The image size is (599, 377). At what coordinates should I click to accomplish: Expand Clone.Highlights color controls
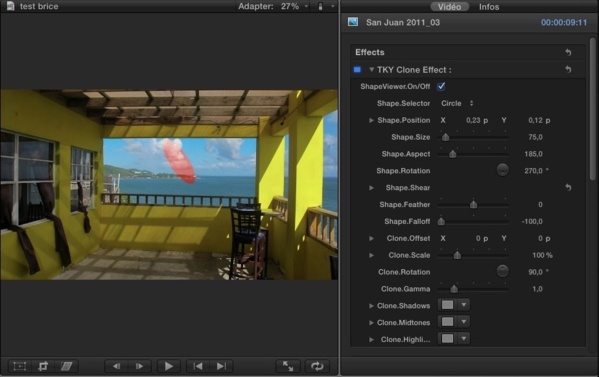(371, 340)
